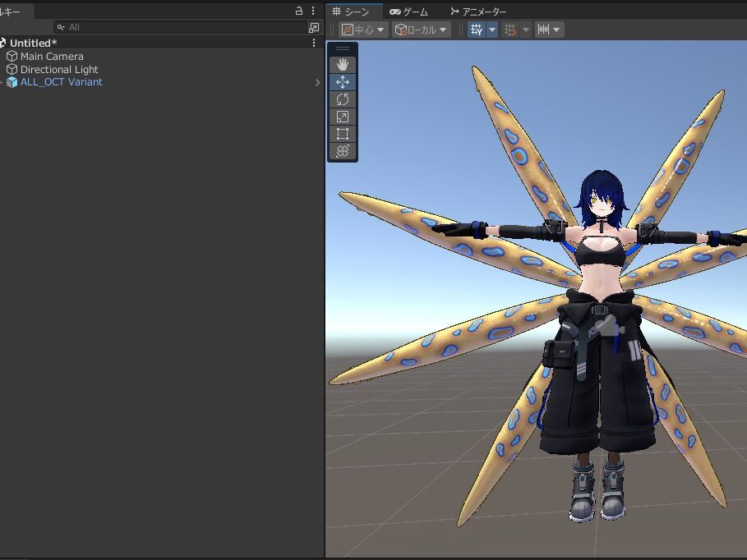The image size is (747, 560).
Task: Open the Untitled scene options menu
Action: tap(314, 43)
